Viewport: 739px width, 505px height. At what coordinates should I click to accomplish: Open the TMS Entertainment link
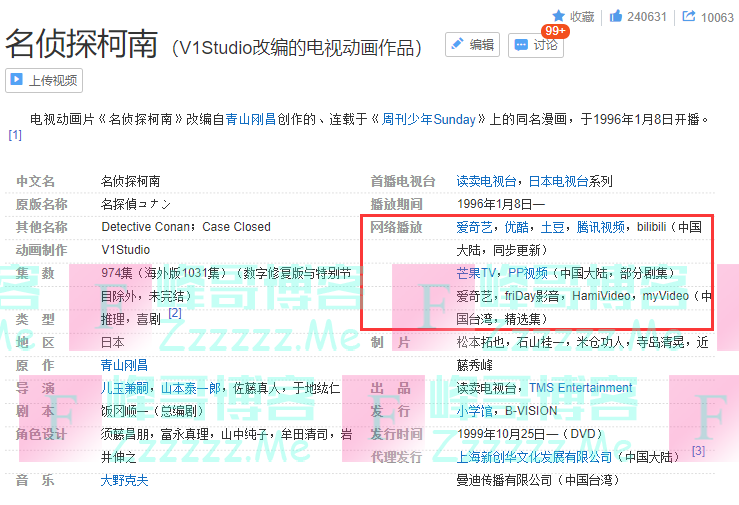580,388
